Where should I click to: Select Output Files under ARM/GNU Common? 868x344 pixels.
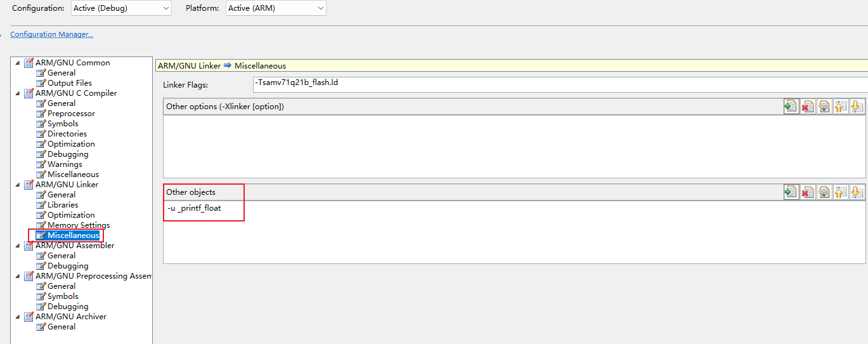(x=70, y=83)
